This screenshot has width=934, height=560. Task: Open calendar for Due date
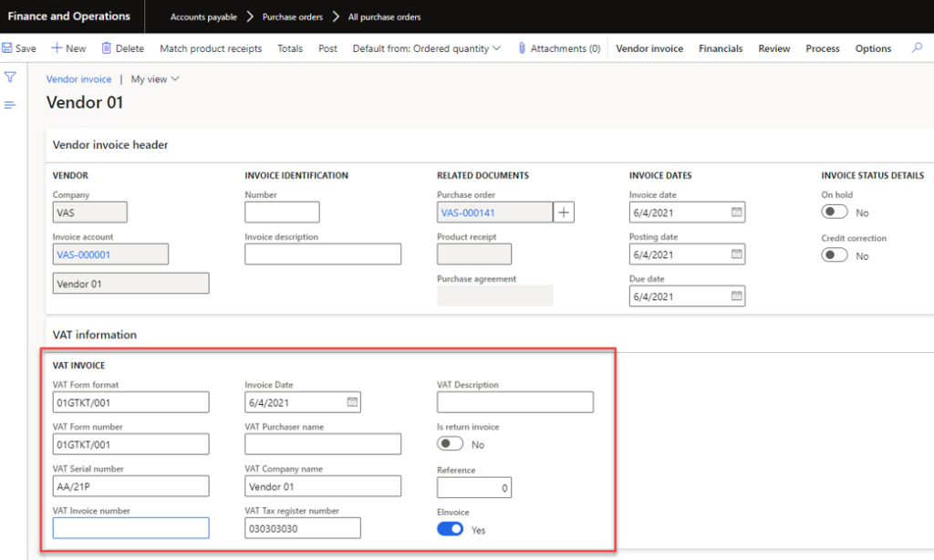point(737,296)
